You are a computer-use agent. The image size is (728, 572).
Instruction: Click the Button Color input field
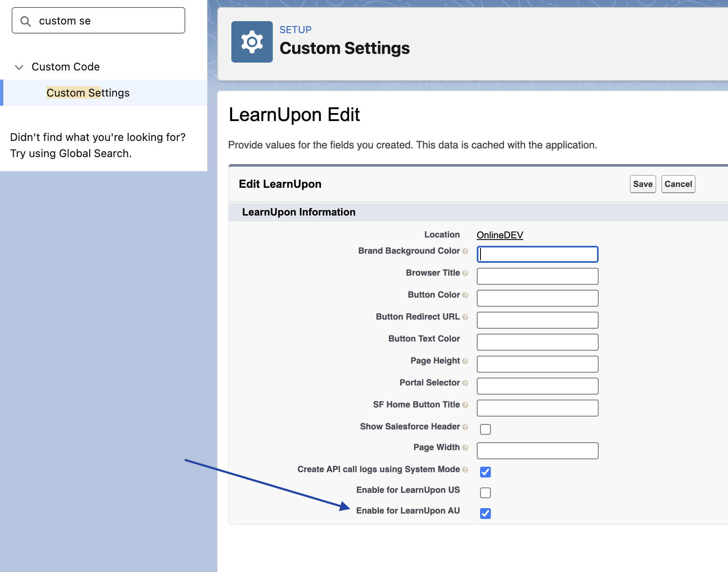coord(537,298)
